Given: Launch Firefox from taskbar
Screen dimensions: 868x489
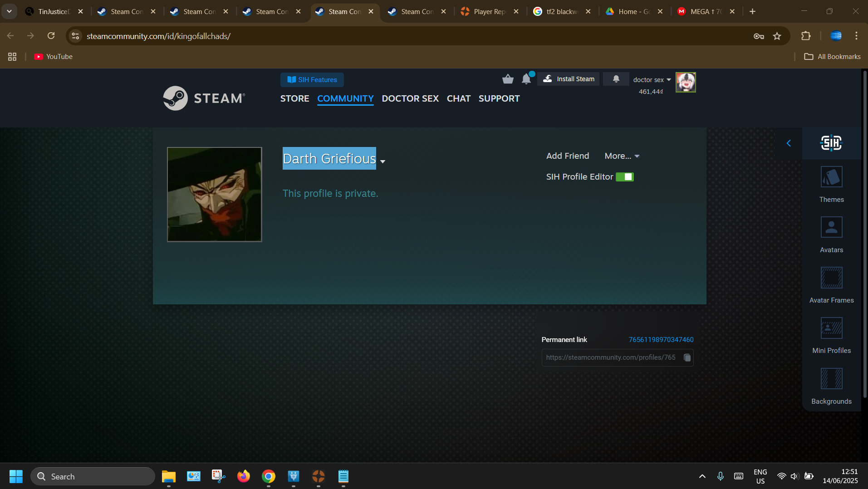Looking at the screenshot, I should tap(244, 476).
